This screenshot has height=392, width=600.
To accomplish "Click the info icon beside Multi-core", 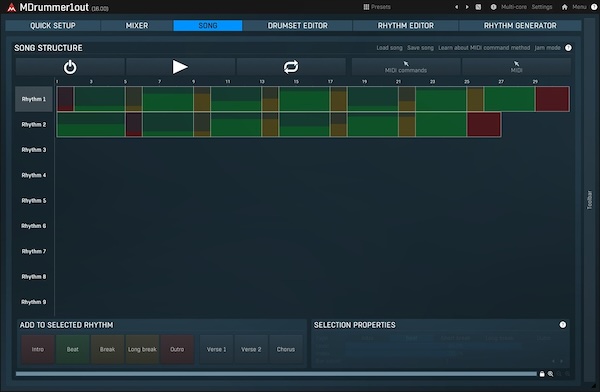I will 493,7.
